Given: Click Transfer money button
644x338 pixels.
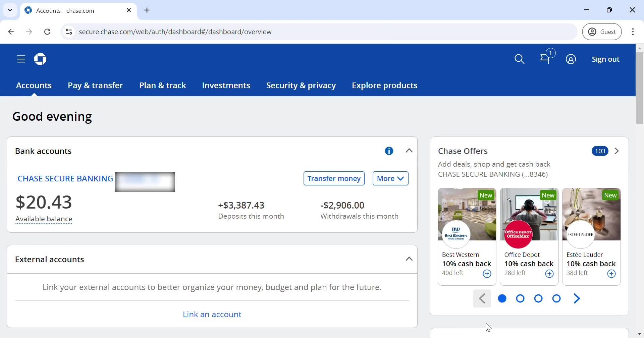Looking at the screenshot, I should 334,178.
